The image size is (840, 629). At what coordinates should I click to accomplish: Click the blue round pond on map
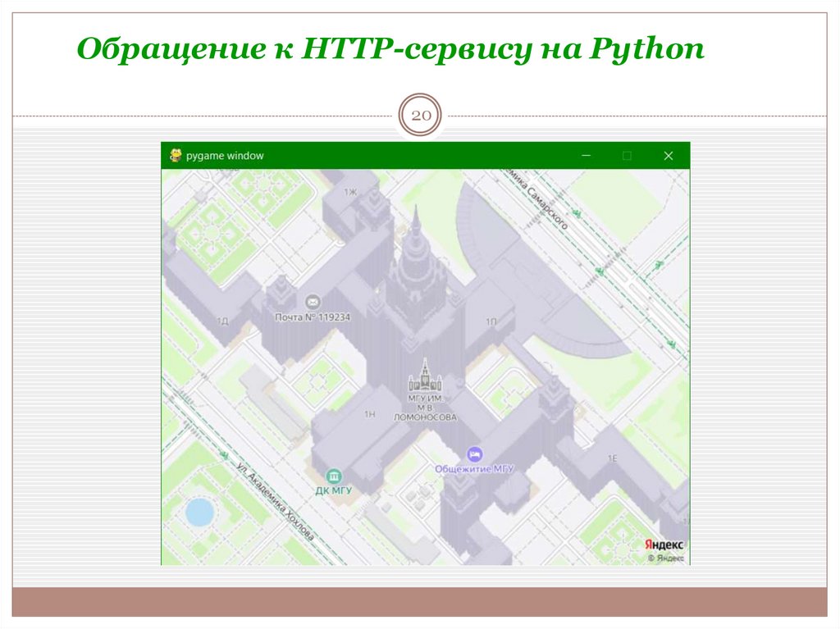point(199,513)
